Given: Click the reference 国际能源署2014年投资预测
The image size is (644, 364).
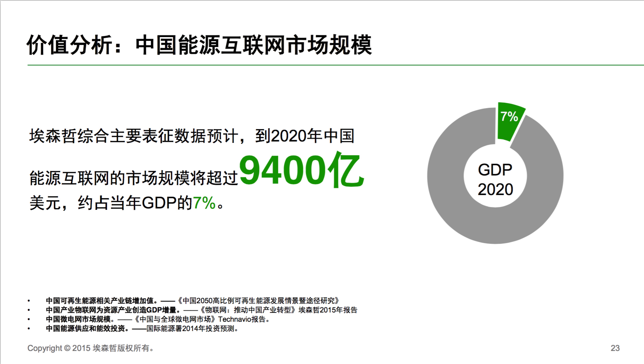Looking at the screenshot, I should tap(191, 328).
